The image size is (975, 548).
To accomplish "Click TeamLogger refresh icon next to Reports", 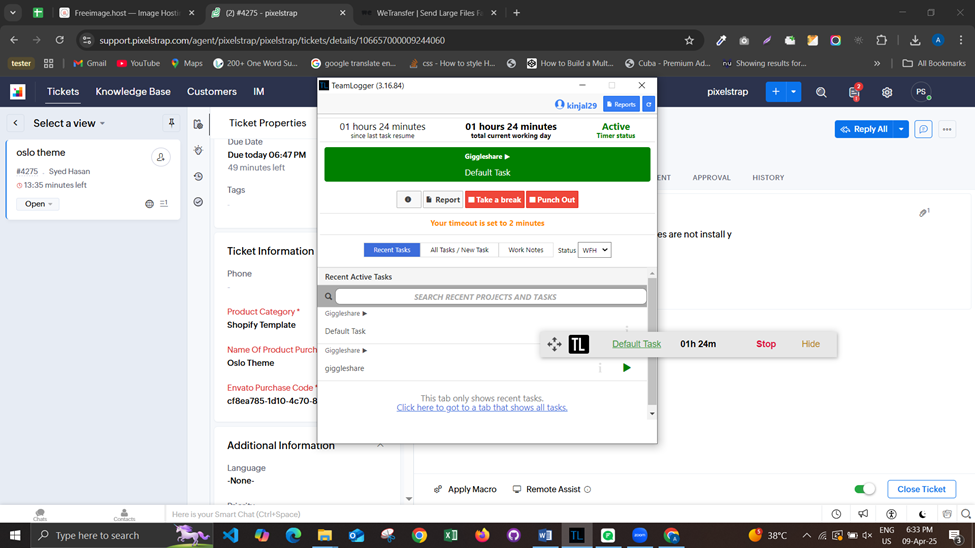I will [x=648, y=104].
